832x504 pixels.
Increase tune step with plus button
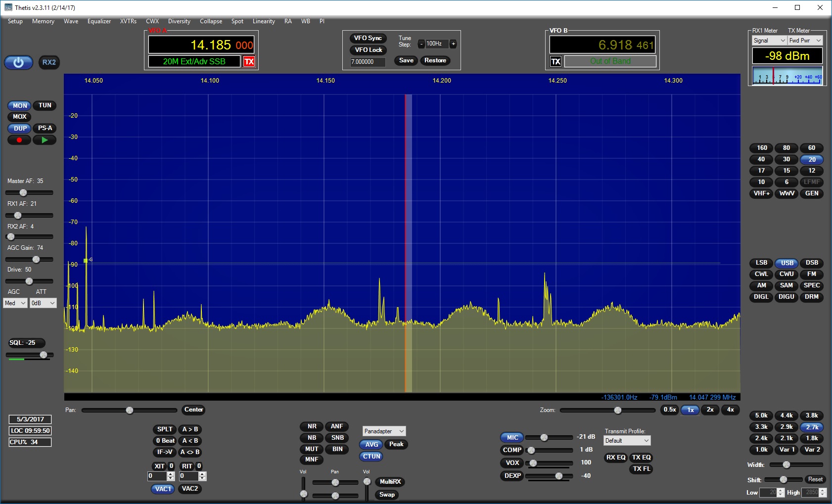pos(453,44)
